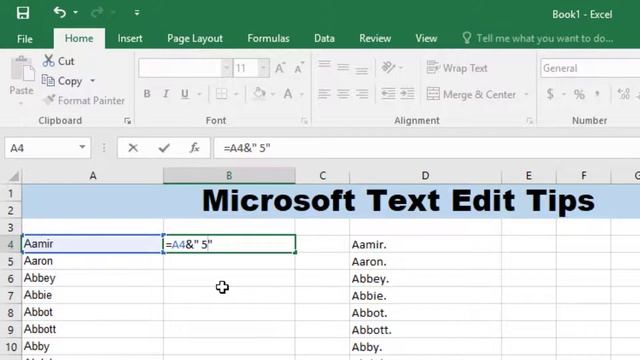The width and height of the screenshot is (640, 360).
Task: Click the Redo arrow icon
Action: [x=97, y=13]
